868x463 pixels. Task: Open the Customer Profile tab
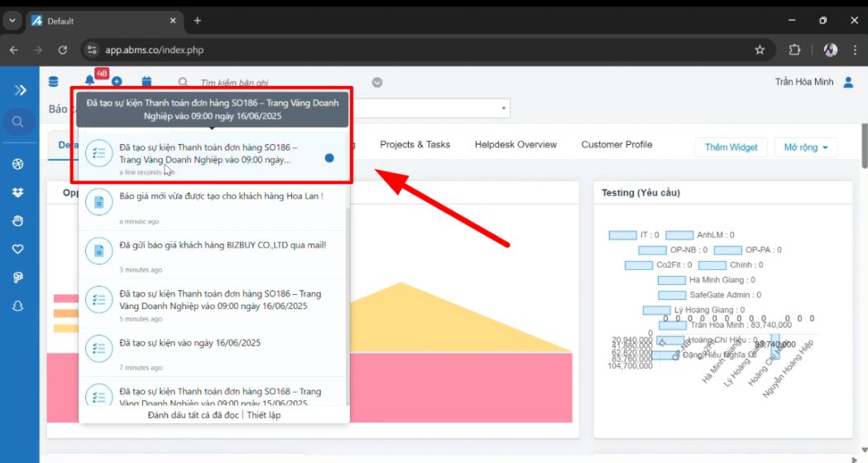[x=616, y=144]
